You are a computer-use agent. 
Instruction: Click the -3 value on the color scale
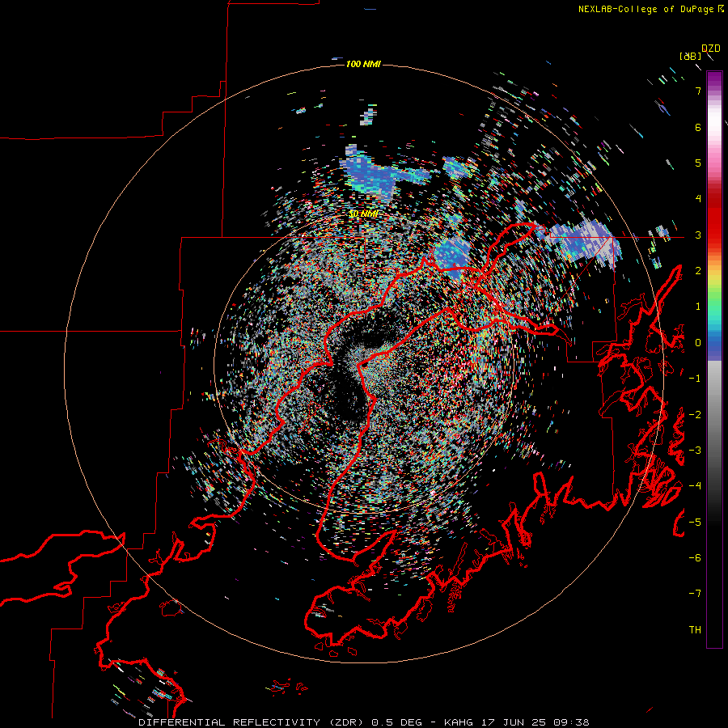coord(695,451)
